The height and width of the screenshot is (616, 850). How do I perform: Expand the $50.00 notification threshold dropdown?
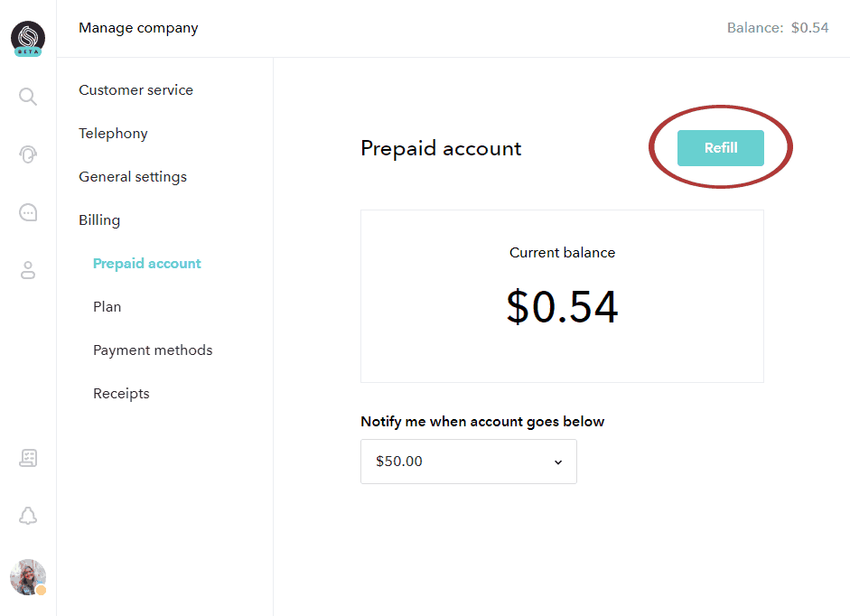(469, 462)
